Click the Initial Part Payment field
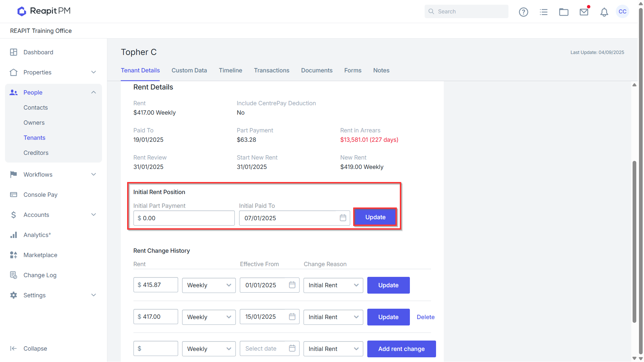This screenshot has height=362, width=644. (184, 218)
